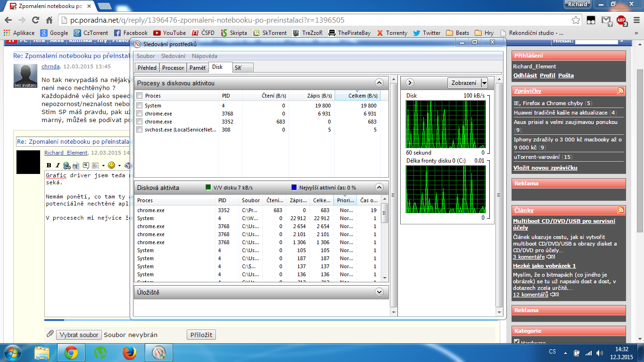Viewport: 644px width, 362px height.
Task: Open the Profil link
Action: point(547,75)
